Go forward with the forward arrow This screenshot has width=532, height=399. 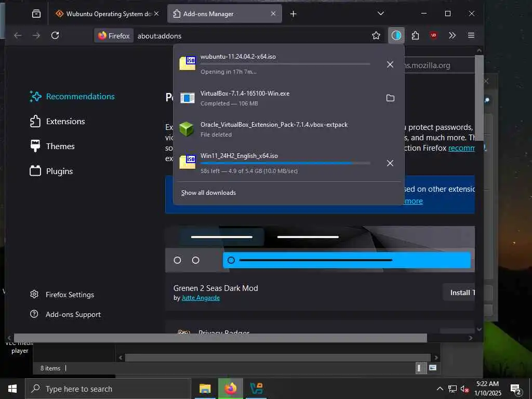36,35
